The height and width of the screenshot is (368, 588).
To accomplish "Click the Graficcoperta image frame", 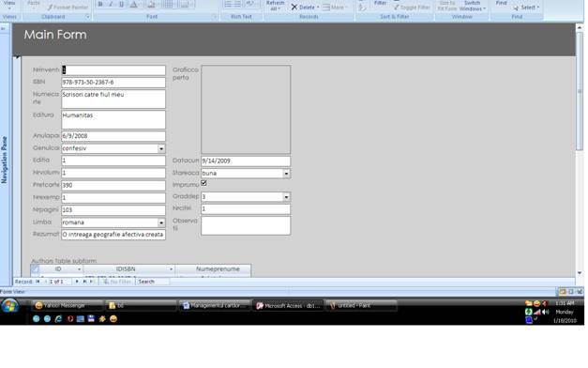I will (x=246, y=109).
